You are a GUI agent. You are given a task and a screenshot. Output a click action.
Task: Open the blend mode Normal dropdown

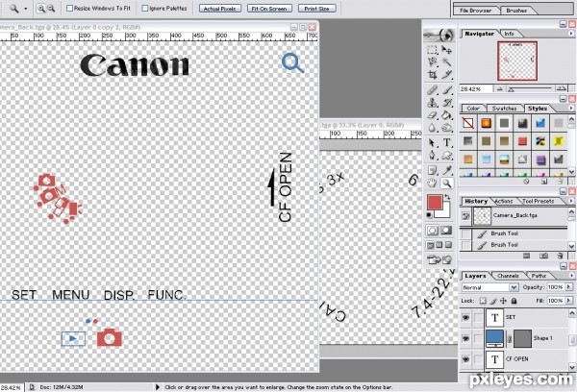(x=514, y=287)
